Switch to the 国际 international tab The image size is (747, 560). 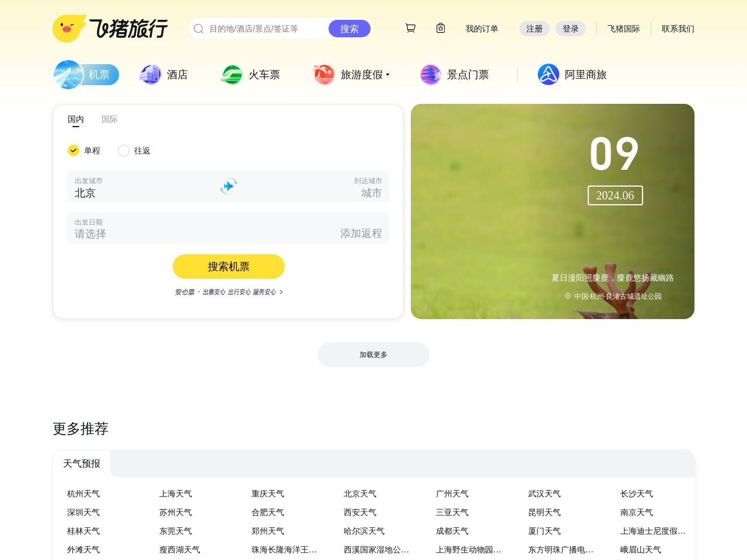click(110, 119)
